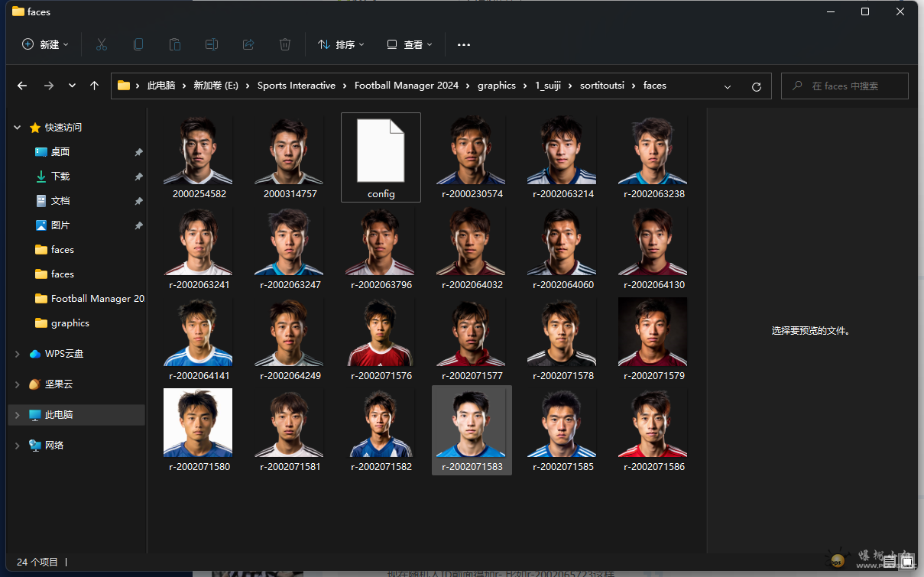The height and width of the screenshot is (577, 924).
Task: Select the config file
Action: click(381, 157)
